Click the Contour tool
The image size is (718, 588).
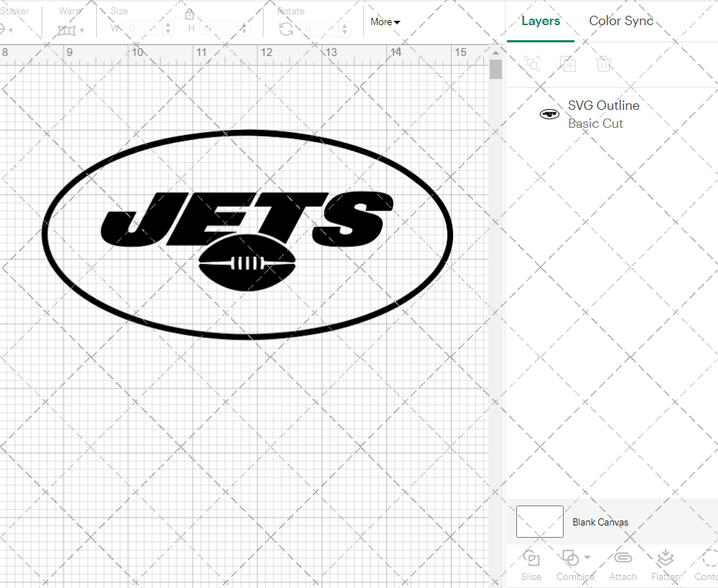pyautogui.click(x=706, y=566)
